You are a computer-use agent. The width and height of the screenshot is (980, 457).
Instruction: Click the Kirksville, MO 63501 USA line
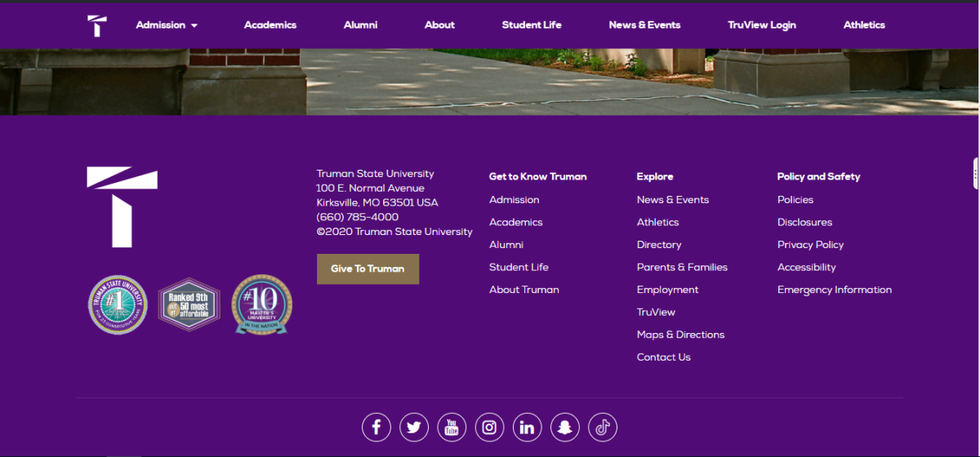click(x=377, y=202)
